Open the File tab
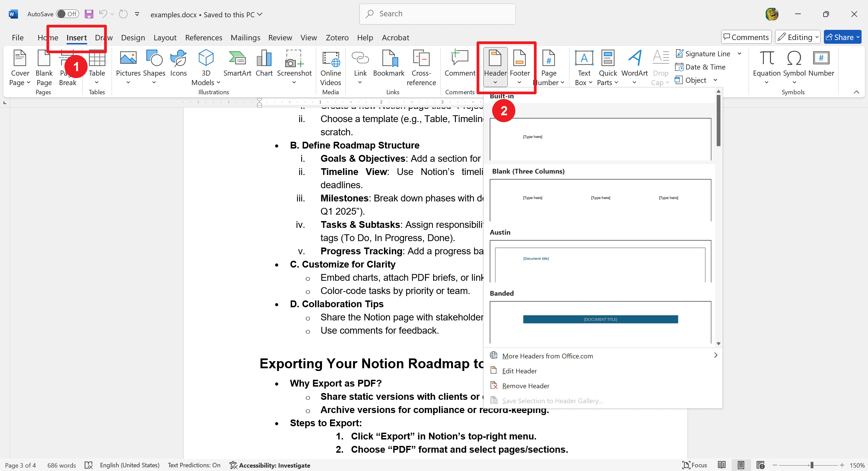The width and height of the screenshot is (868, 471). [18, 37]
